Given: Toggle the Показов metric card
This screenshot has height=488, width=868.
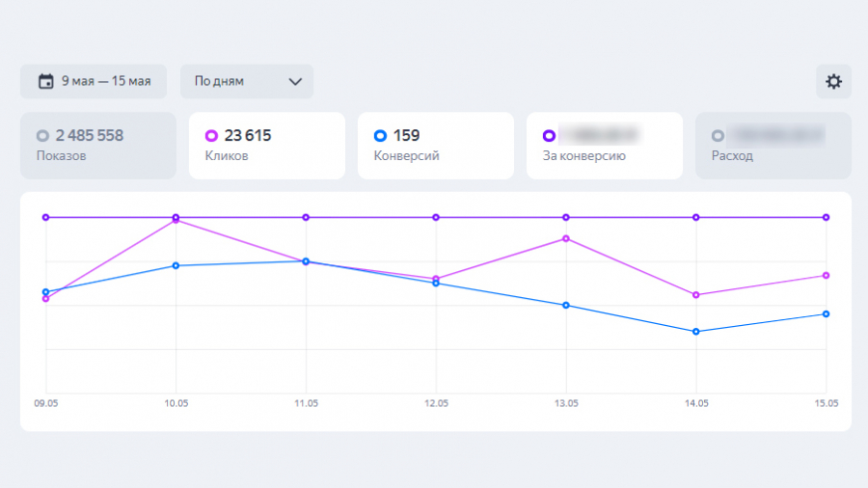Looking at the screenshot, I should pyautogui.click(x=98, y=146).
